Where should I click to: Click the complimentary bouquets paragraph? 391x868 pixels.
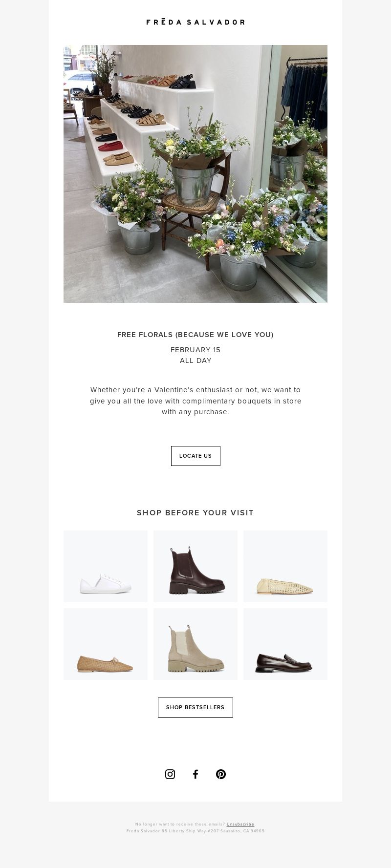pyautogui.click(x=195, y=401)
